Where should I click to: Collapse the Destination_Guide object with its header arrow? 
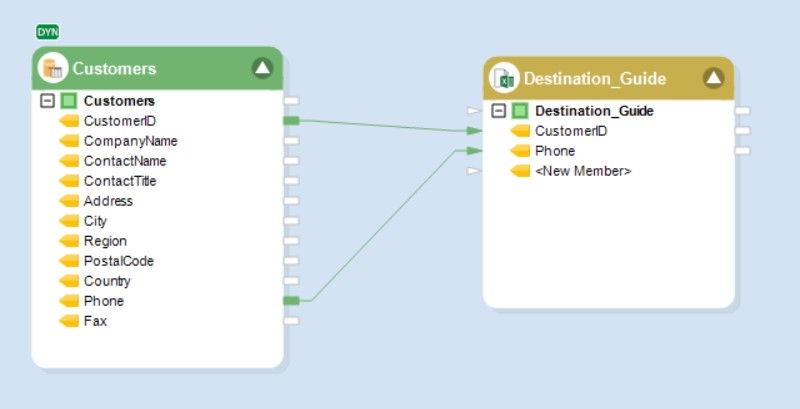pos(713,78)
